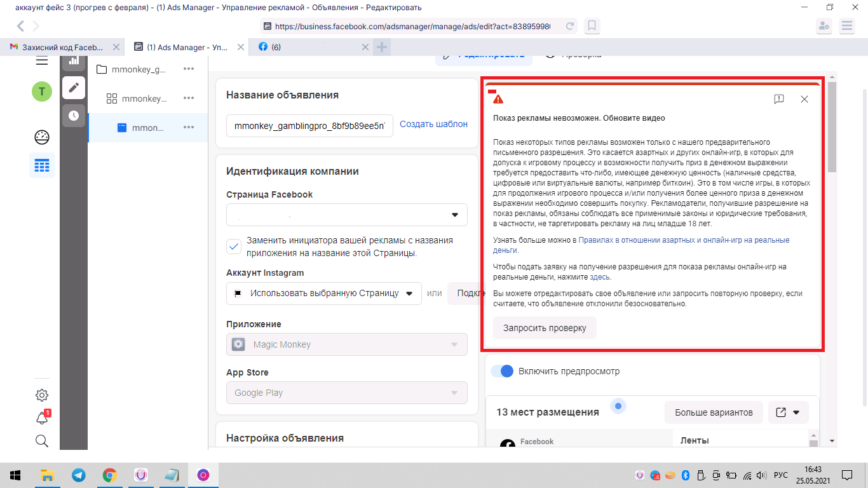Select the pencil edit icon

click(74, 87)
